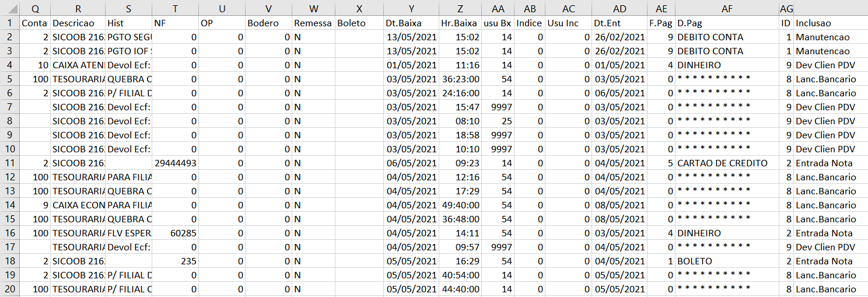Viewport: 868px width, 297px height.
Task: Select row 16 via its header
Action: click(x=9, y=233)
